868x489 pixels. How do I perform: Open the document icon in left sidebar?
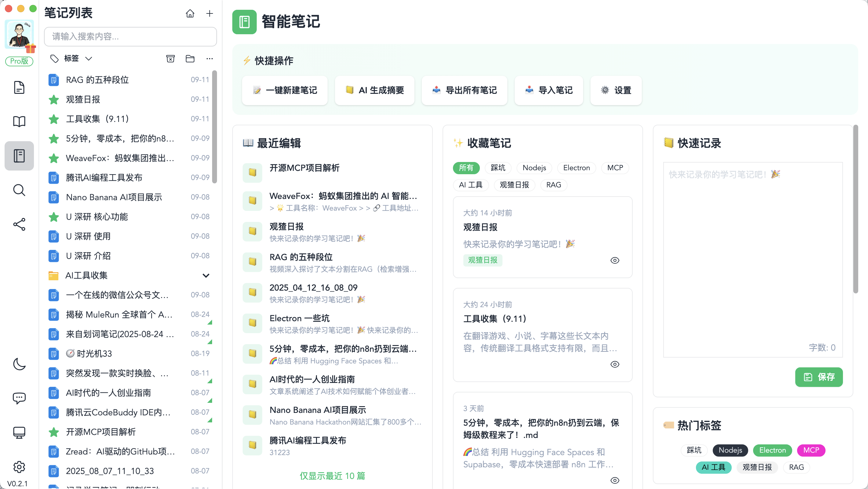click(x=19, y=87)
